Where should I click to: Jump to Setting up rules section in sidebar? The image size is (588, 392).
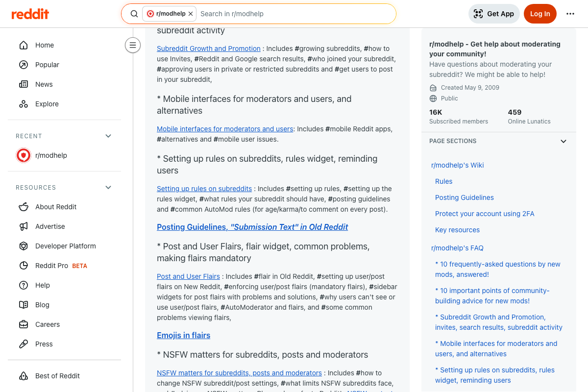point(495,375)
